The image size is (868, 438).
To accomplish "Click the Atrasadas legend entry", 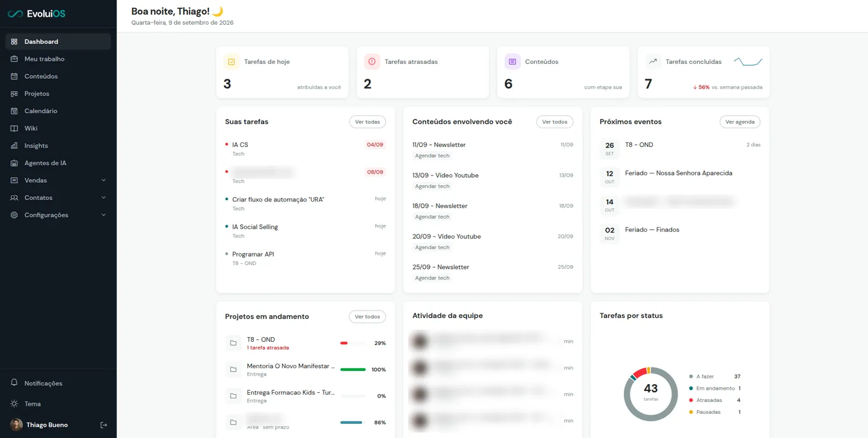I will tap(715, 400).
